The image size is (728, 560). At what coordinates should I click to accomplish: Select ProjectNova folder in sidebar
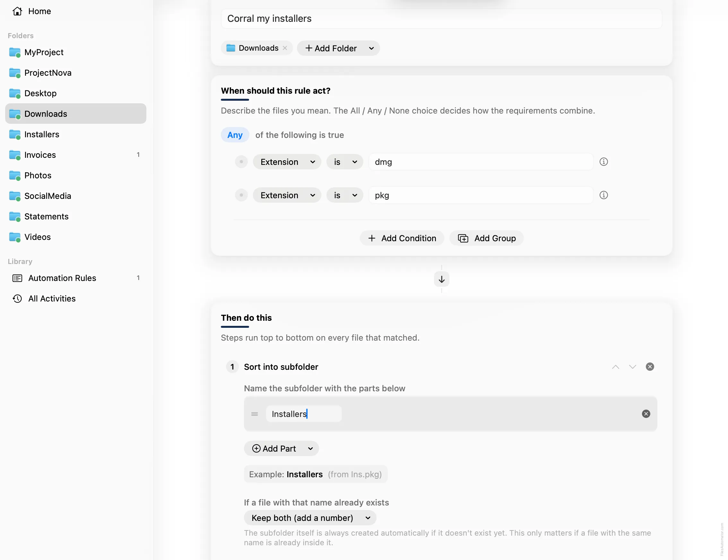click(x=76, y=73)
